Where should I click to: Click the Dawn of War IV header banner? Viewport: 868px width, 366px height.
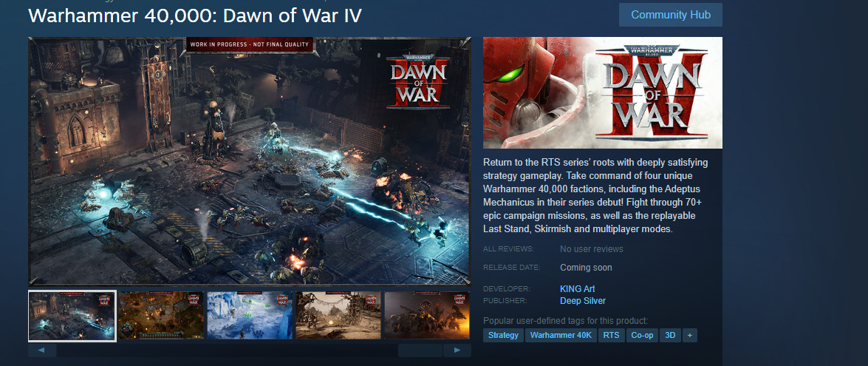pyautogui.click(x=603, y=92)
